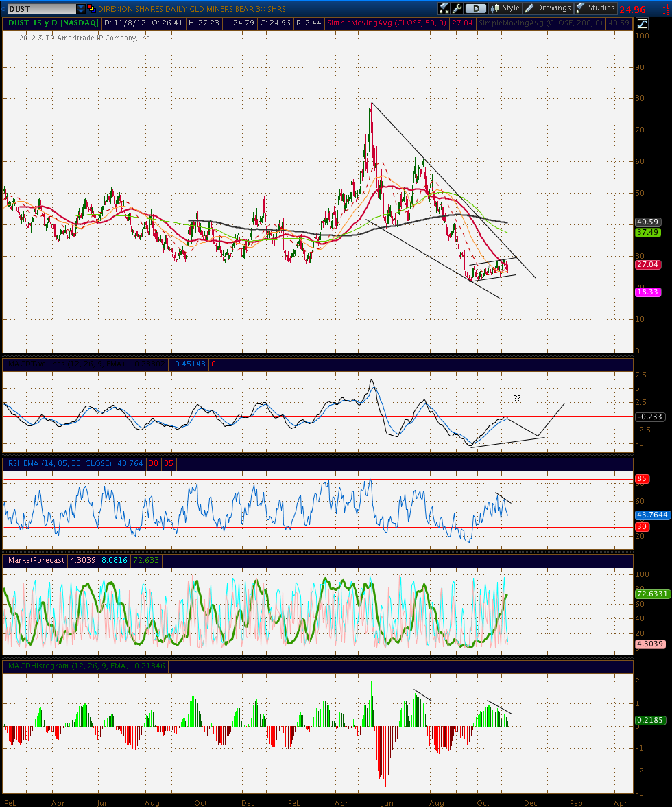672x807 pixels.
Task: Click the DUST symbol input field
Action: click(x=41, y=9)
